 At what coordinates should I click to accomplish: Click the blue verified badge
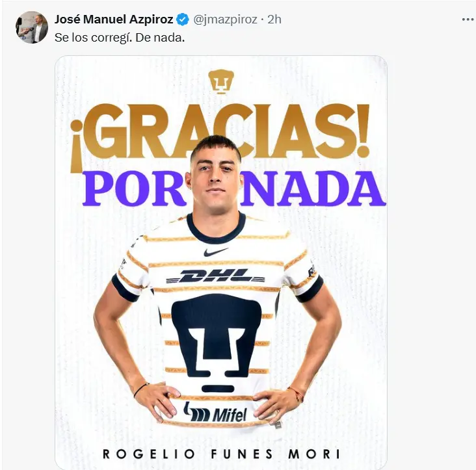tap(183, 20)
